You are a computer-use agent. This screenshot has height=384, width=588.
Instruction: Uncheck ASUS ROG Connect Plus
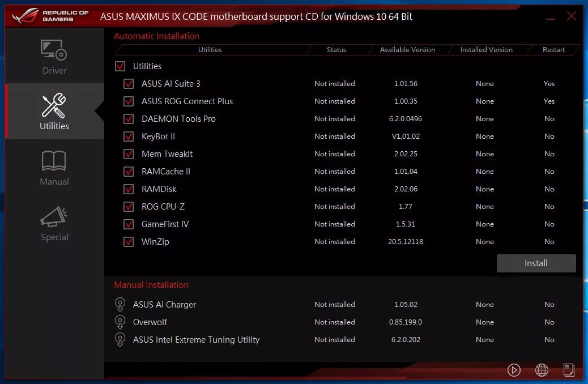pyautogui.click(x=129, y=101)
